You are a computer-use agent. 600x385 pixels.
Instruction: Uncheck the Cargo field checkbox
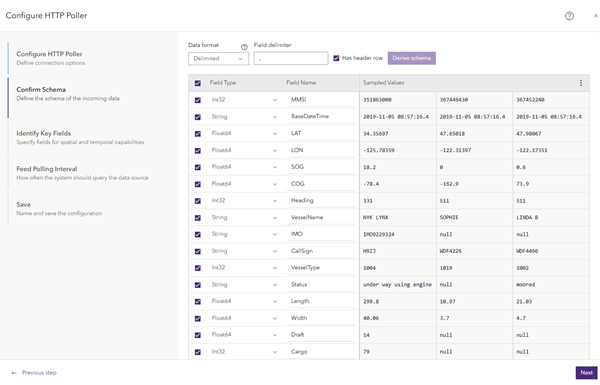(x=197, y=352)
